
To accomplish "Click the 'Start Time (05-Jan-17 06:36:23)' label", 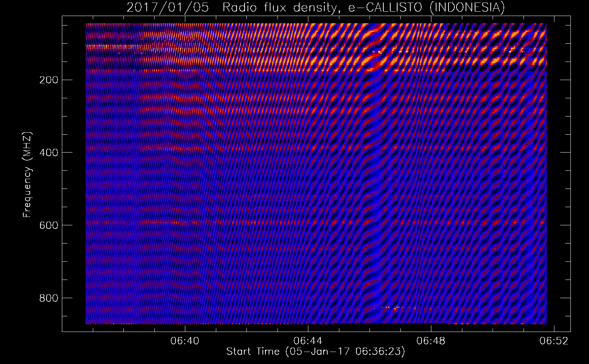I will point(316,352).
